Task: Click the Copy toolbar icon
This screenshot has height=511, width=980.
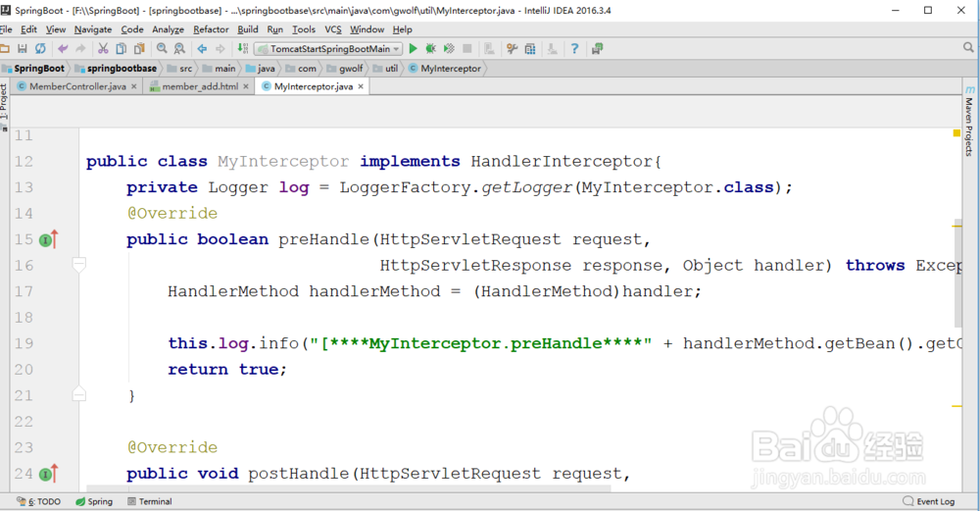Action: 122,49
